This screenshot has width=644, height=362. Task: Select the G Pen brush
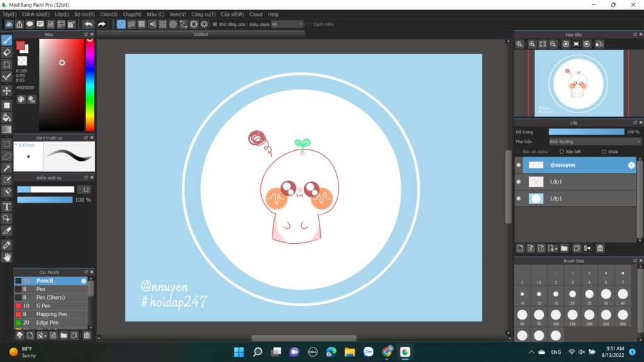coord(51,306)
